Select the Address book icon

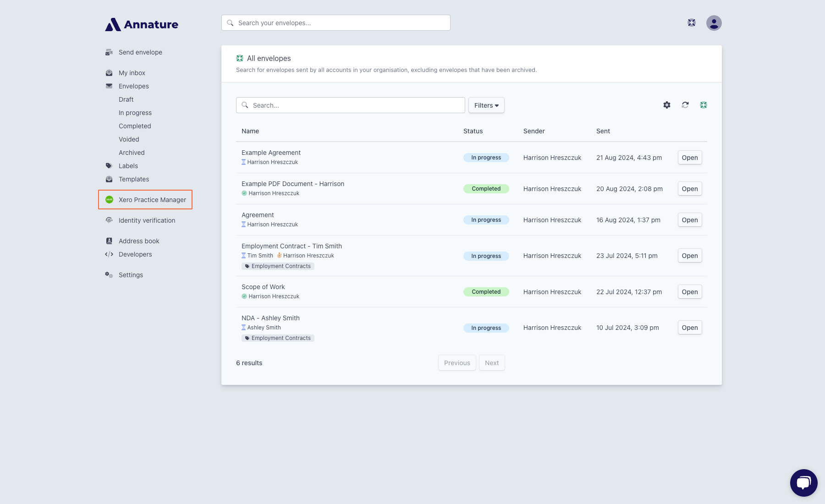tap(109, 241)
